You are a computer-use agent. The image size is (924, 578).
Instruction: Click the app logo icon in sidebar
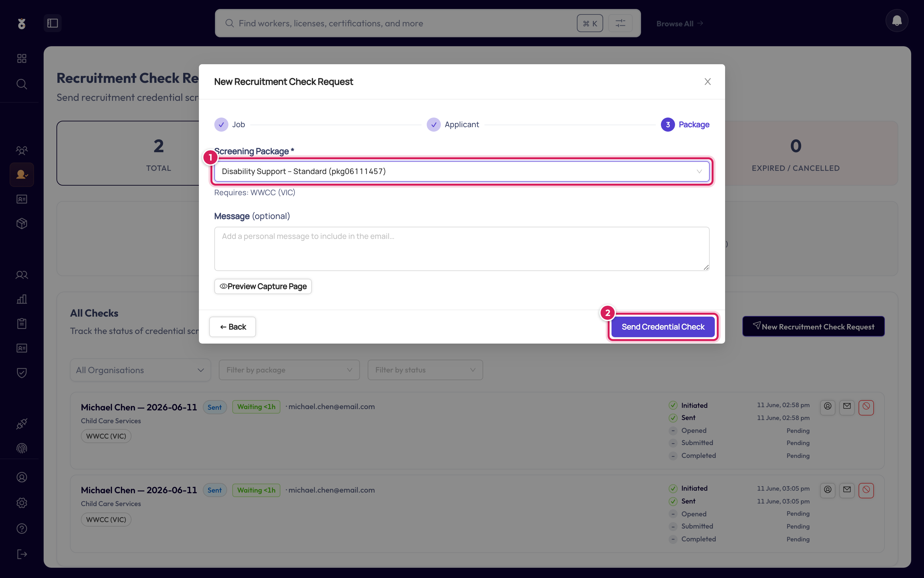click(x=22, y=24)
